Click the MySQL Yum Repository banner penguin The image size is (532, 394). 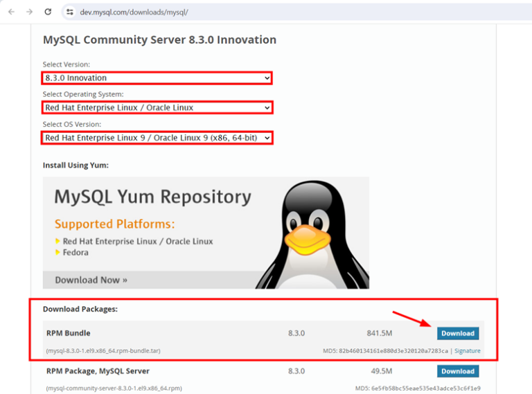(x=312, y=234)
